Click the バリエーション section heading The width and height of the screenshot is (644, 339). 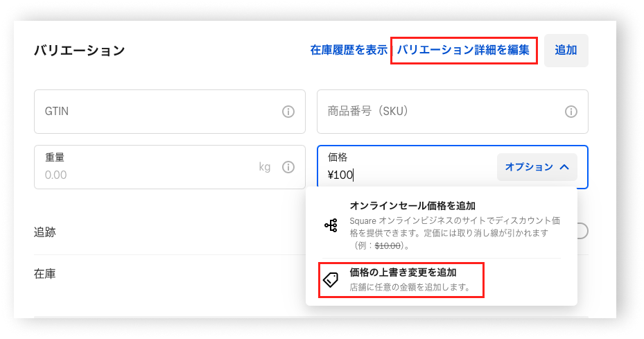point(79,50)
